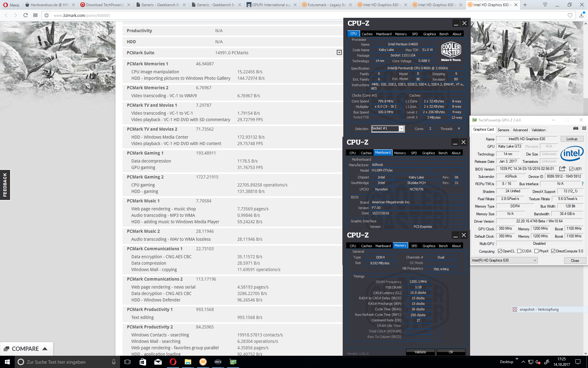Open Task View on taskbar
This screenshot has height=368, width=588.
point(127,362)
